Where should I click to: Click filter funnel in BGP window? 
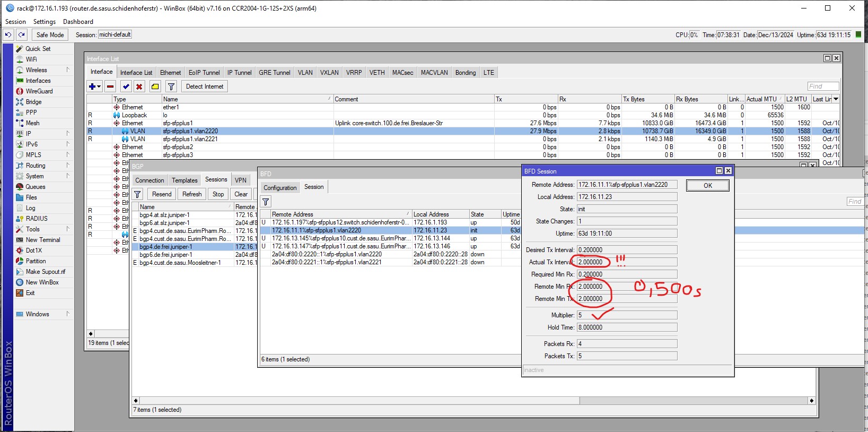[137, 194]
